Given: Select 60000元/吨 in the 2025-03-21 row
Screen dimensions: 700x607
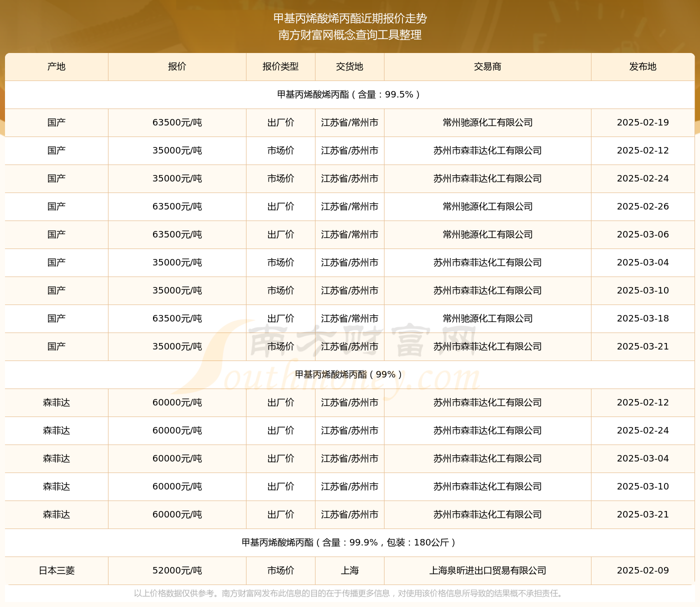Looking at the screenshot, I should pyautogui.click(x=177, y=514).
